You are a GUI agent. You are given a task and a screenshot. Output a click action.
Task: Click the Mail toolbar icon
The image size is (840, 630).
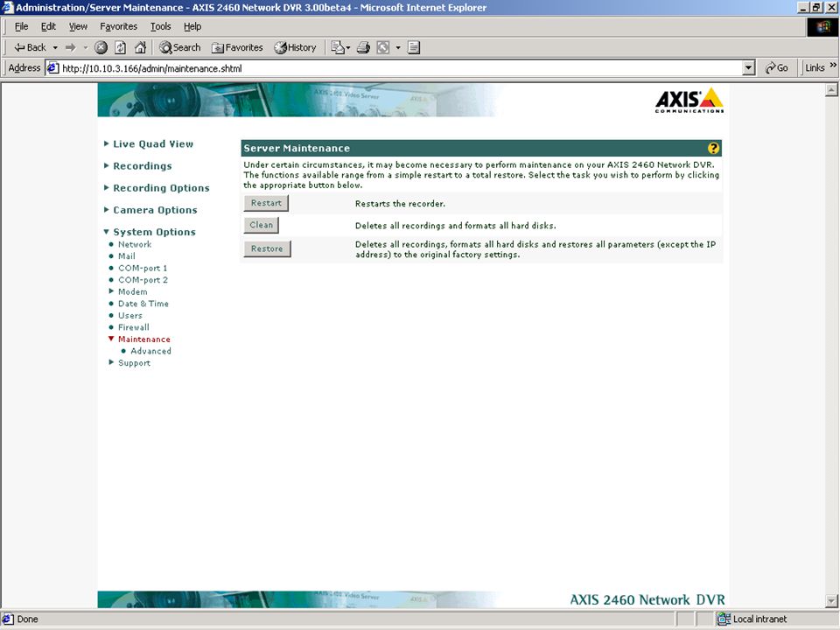click(338, 47)
